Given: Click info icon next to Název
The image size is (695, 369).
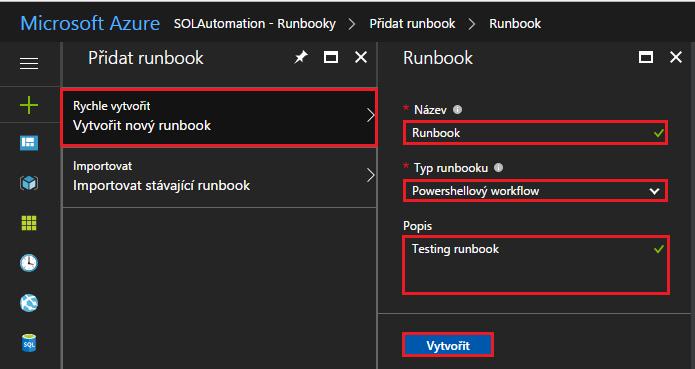Looking at the screenshot, I should point(457,109).
